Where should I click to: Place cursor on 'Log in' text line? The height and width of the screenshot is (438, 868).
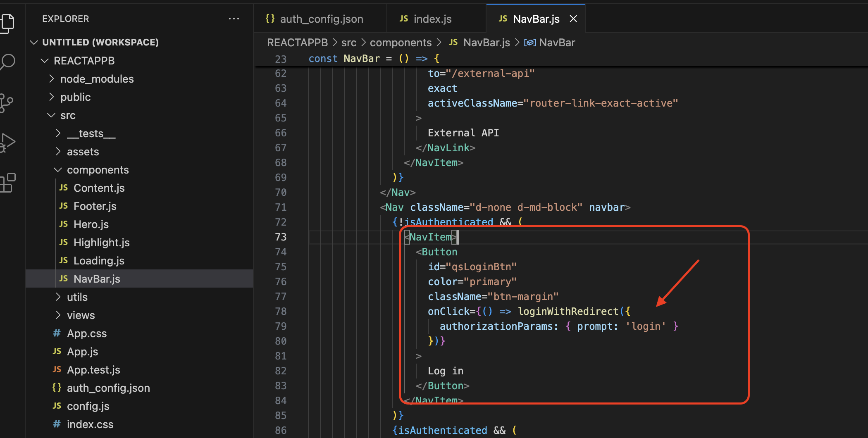click(446, 371)
